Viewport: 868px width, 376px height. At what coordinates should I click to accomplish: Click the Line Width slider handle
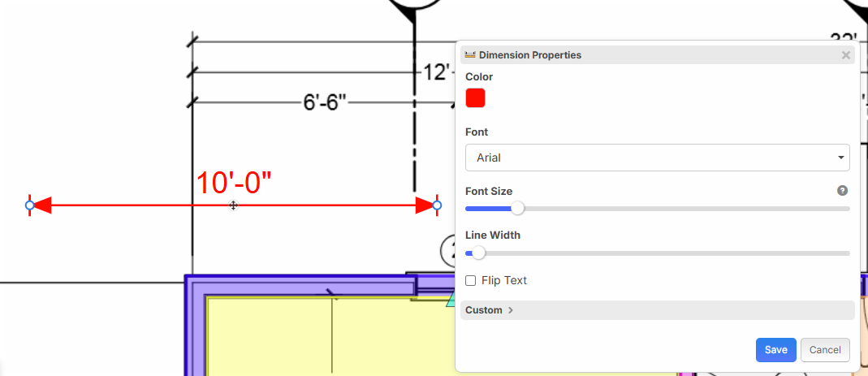click(478, 253)
